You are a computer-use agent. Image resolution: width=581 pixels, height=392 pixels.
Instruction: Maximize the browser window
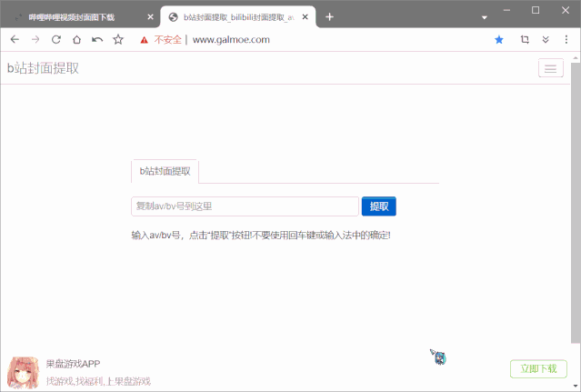click(536, 10)
